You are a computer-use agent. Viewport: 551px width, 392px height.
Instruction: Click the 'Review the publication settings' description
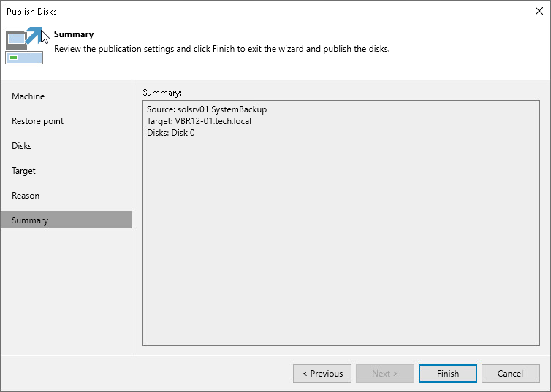(x=221, y=49)
